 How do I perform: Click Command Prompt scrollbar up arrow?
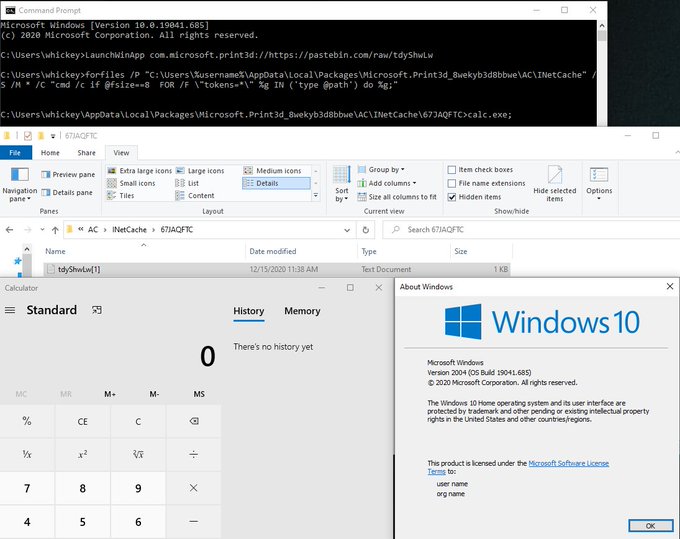pos(602,26)
